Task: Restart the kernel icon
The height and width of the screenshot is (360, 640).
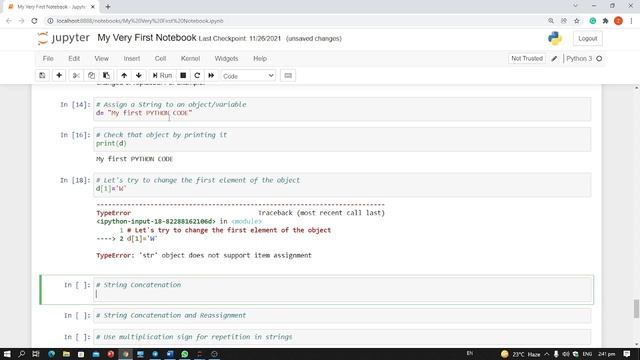Action: 197,76
